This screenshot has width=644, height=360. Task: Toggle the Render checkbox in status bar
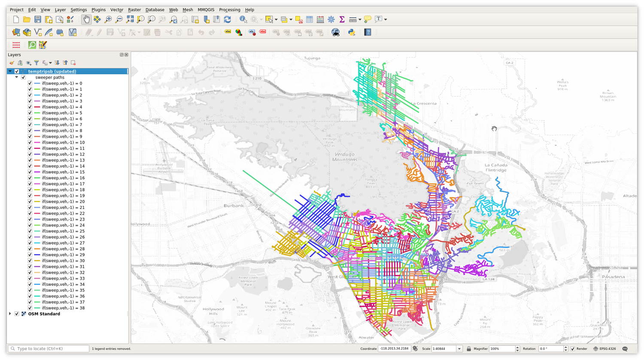click(572, 349)
